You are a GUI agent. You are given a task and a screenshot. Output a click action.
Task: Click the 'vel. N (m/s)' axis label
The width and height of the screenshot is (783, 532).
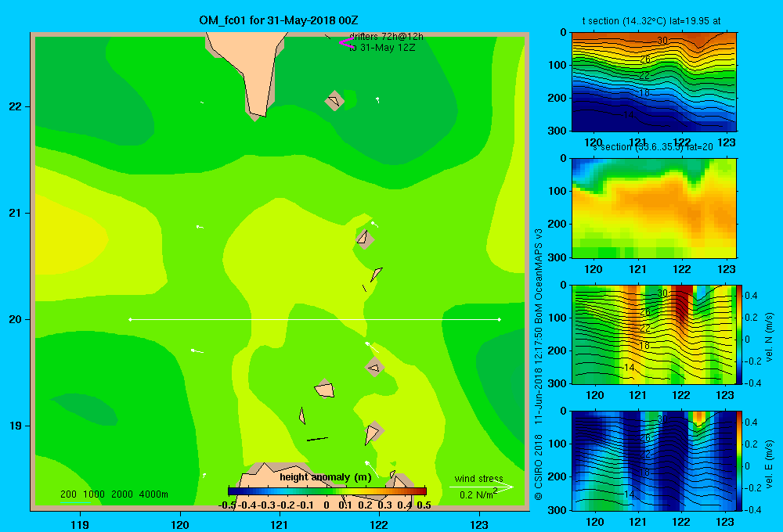(x=770, y=337)
